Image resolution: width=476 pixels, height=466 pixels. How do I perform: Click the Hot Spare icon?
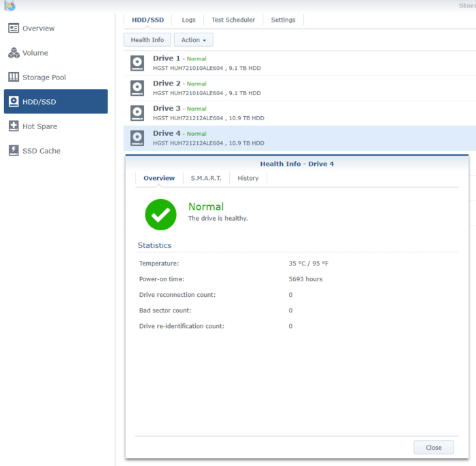pyautogui.click(x=14, y=126)
